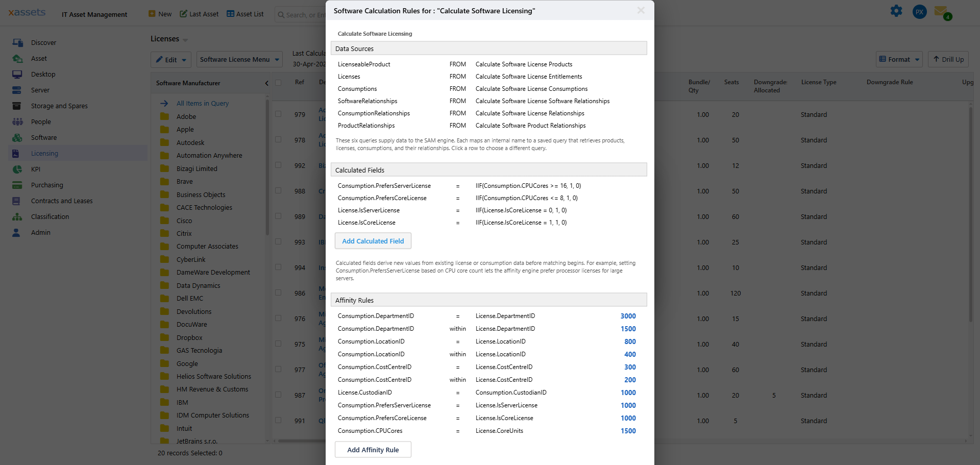This screenshot has height=465, width=980.
Task: Go to Contracts and Leases section
Action: [x=62, y=201]
